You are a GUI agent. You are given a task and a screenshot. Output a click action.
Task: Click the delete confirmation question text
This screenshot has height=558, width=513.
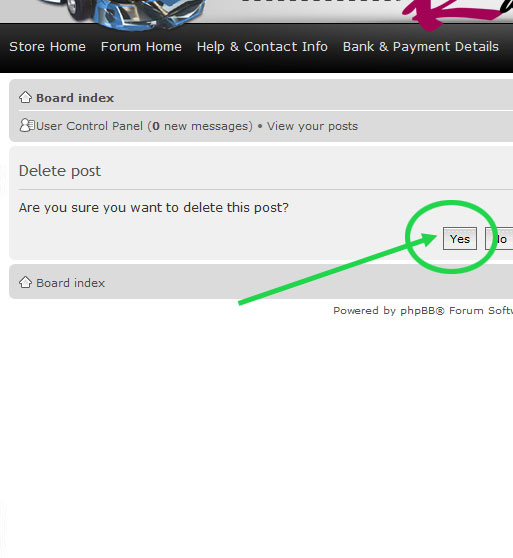click(154, 207)
